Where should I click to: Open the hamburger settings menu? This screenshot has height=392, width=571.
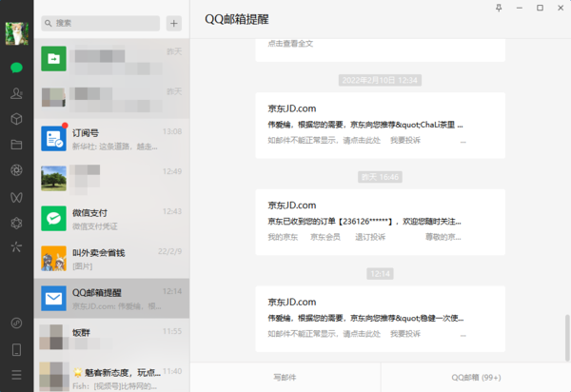[x=16, y=374]
